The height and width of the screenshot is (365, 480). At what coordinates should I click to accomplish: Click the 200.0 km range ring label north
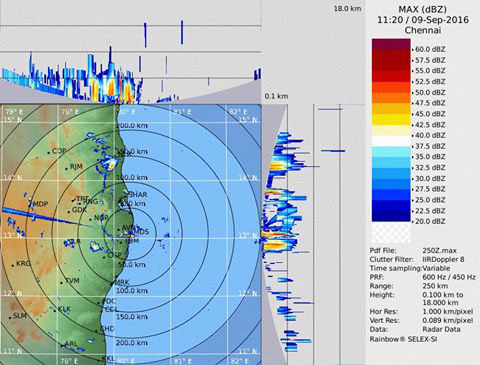click(132, 125)
